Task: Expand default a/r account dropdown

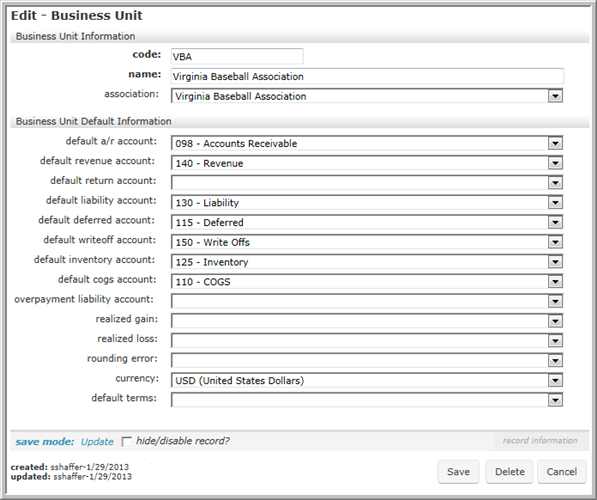Action: (x=555, y=143)
